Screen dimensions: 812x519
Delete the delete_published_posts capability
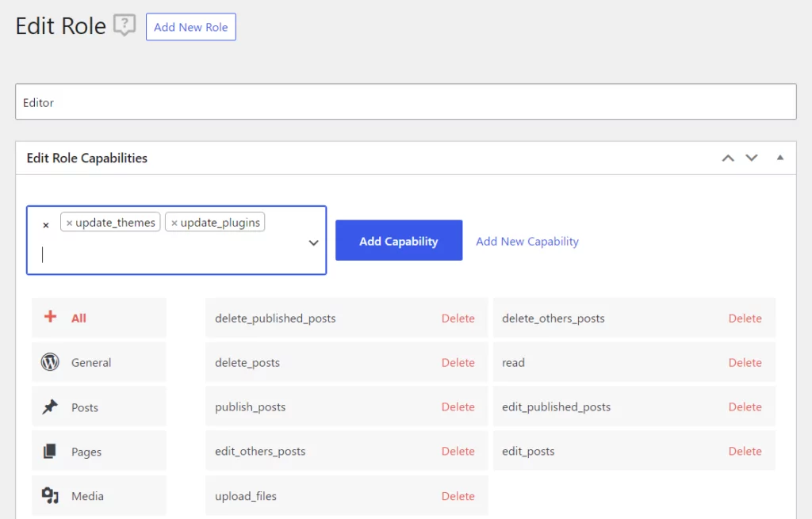click(x=458, y=319)
